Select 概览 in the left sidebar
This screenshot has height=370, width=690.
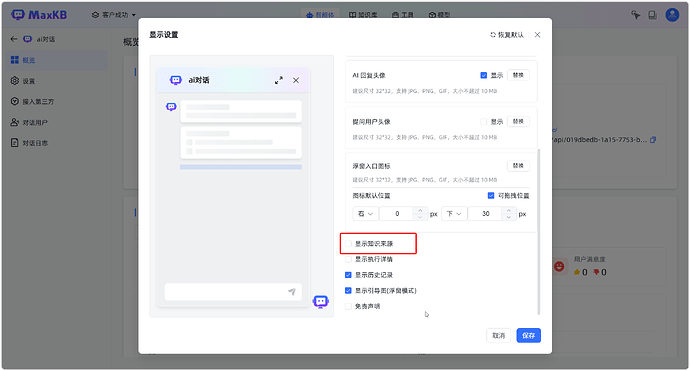point(57,60)
